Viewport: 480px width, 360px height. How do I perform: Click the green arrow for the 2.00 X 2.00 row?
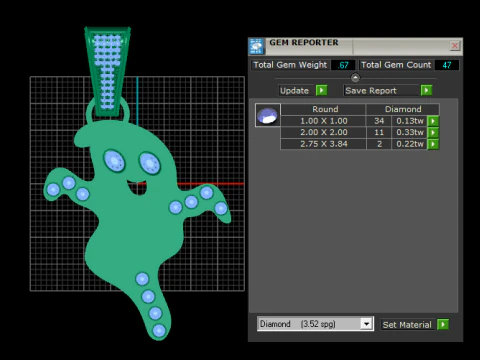click(x=433, y=133)
